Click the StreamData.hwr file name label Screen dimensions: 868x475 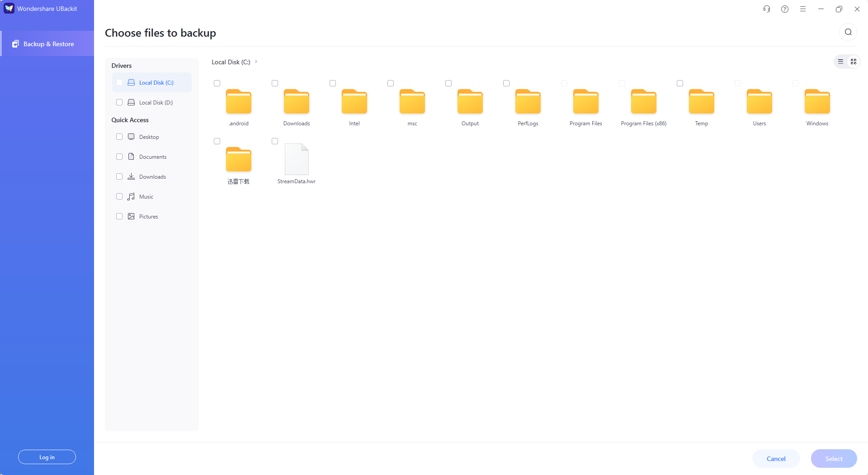pyautogui.click(x=297, y=181)
